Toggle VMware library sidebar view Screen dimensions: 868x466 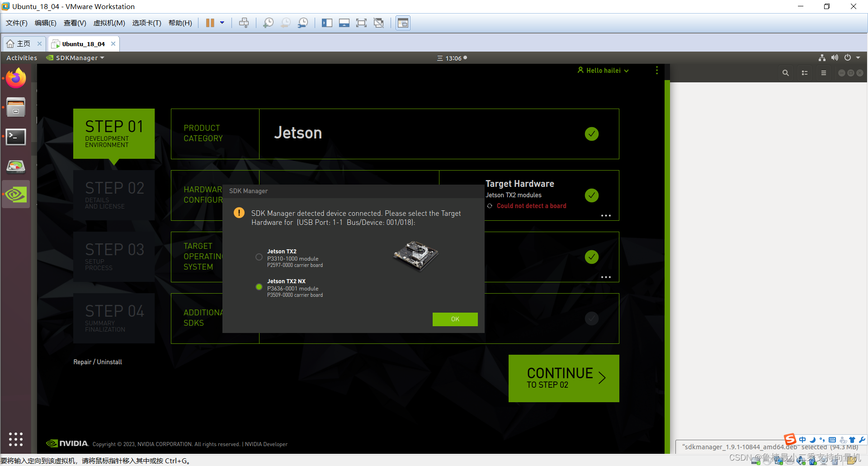point(327,23)
